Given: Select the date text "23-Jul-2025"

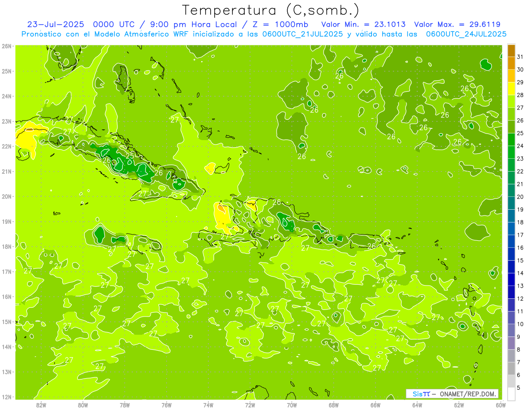Looking at the screenshot, I should pos(56,24).
